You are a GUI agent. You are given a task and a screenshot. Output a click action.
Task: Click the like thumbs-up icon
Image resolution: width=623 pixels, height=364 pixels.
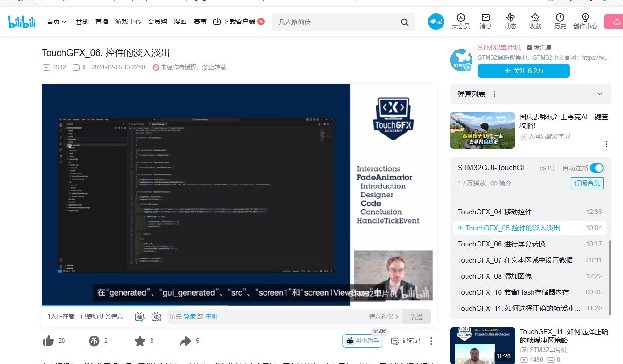pyautogui.click(x=48, y=341)
